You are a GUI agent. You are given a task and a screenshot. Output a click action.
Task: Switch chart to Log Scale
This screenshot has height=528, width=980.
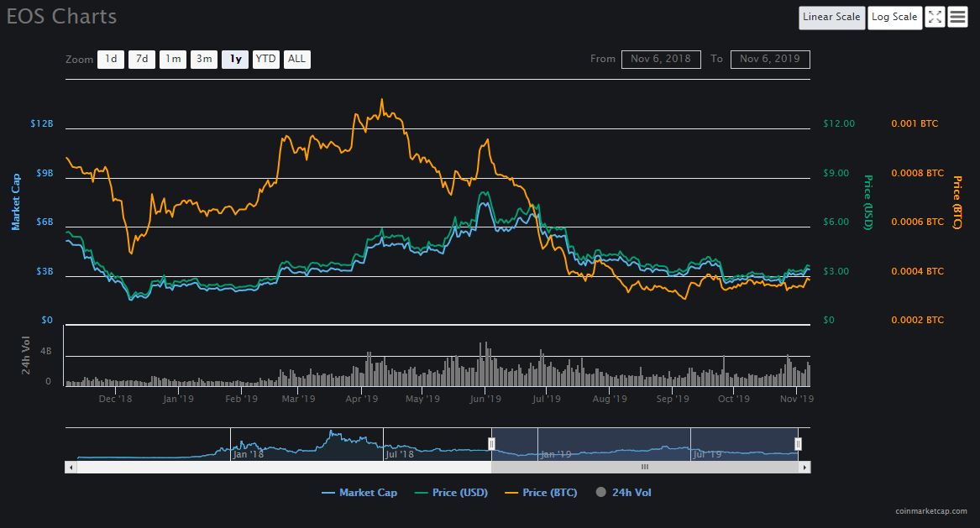(x=894, y=18)
